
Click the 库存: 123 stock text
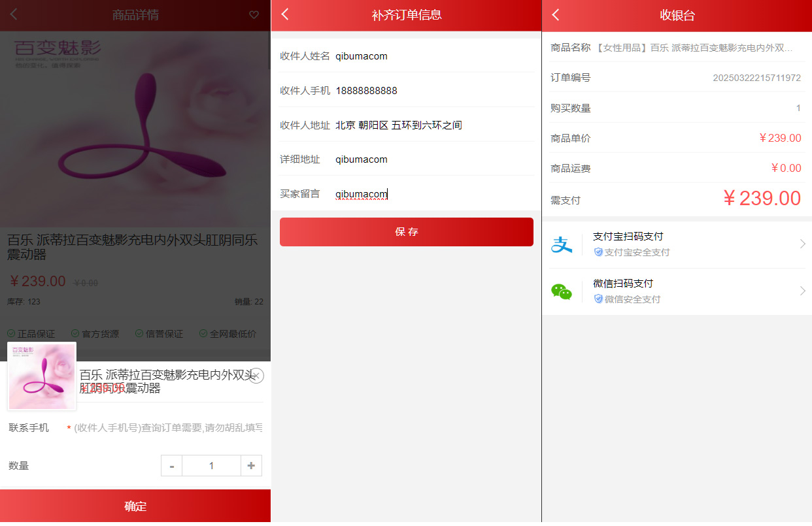coord(24,302)
